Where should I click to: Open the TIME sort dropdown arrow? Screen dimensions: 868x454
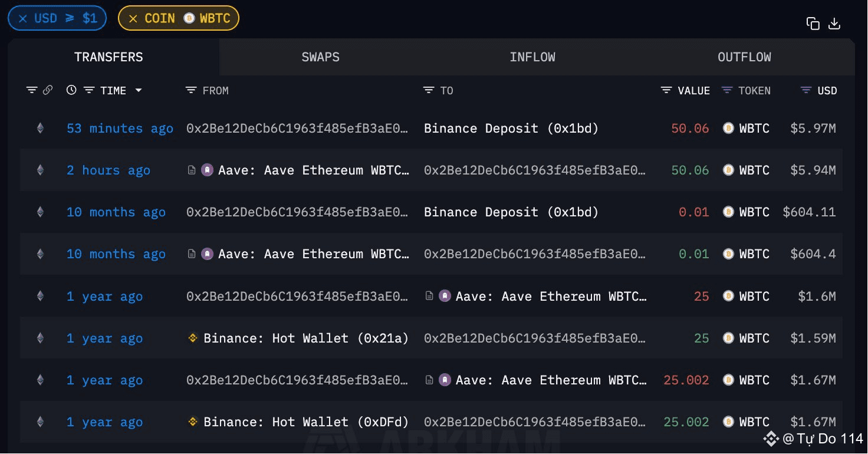point(139,90)
